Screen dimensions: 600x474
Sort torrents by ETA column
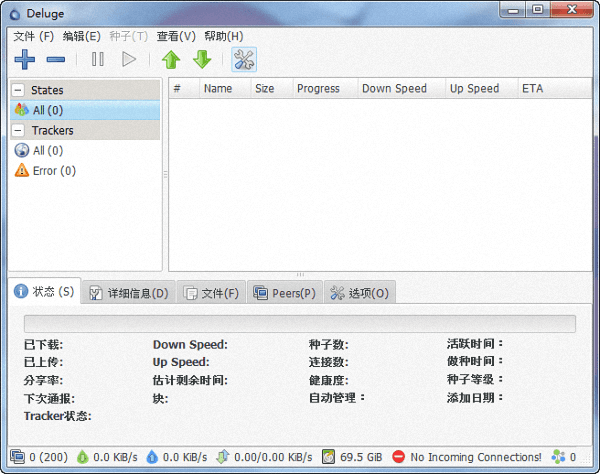point(555,88)
